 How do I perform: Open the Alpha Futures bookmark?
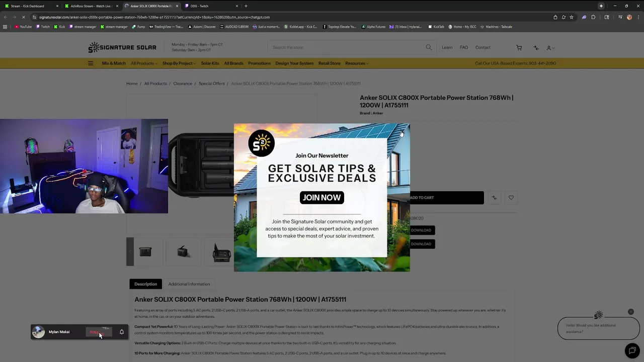coord(374,27)
